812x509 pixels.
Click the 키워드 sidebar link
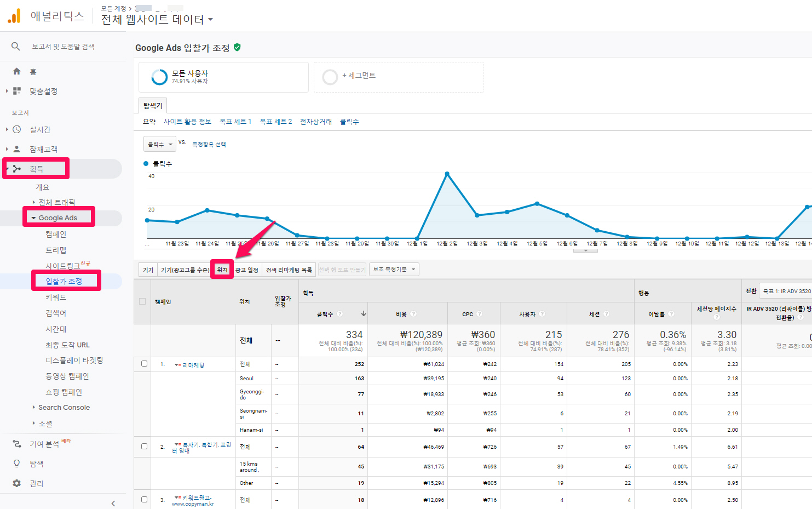56,297
